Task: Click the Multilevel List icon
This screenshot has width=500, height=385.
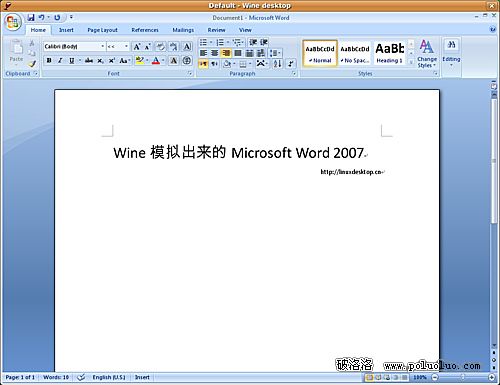Action: pyautogui.click(x=237, y=42)
